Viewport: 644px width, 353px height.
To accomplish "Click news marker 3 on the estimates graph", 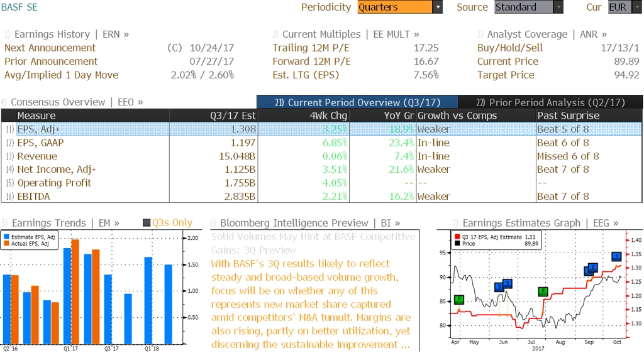I will pyautogui.click(x=499, y=286).
